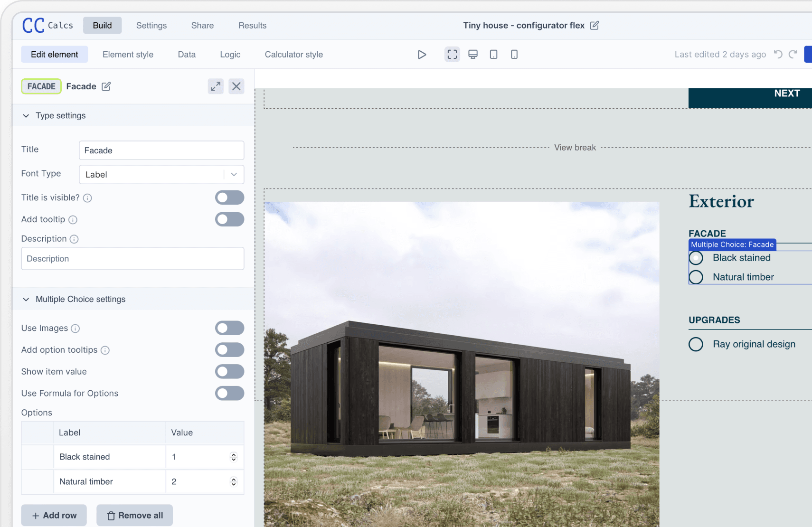This screenshot has height=527, width=812.
Task: Turn on Use Images switch
Action: 230,328
